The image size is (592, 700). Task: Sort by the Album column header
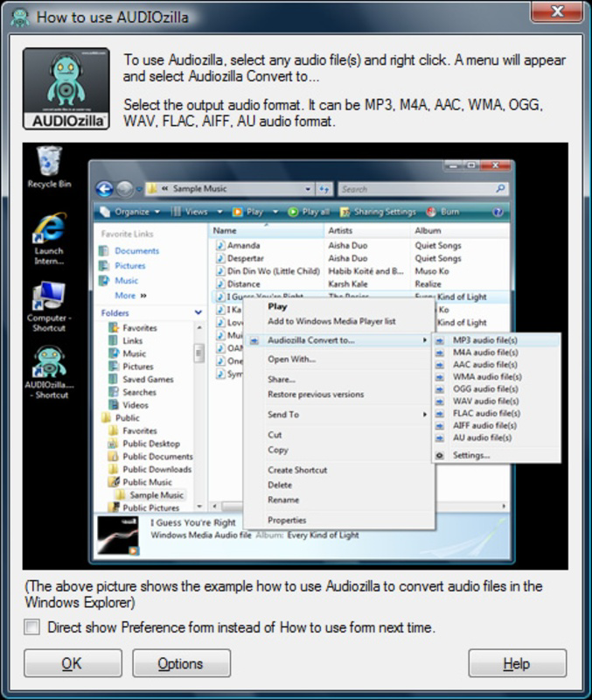click(x=459, y=230)
